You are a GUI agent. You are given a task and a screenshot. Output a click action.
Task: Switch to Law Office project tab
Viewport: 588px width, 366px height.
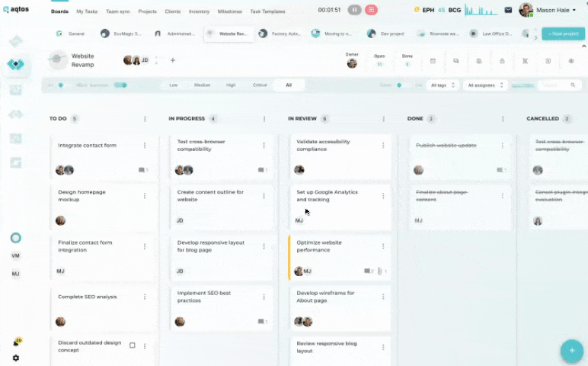coord(491,34)
